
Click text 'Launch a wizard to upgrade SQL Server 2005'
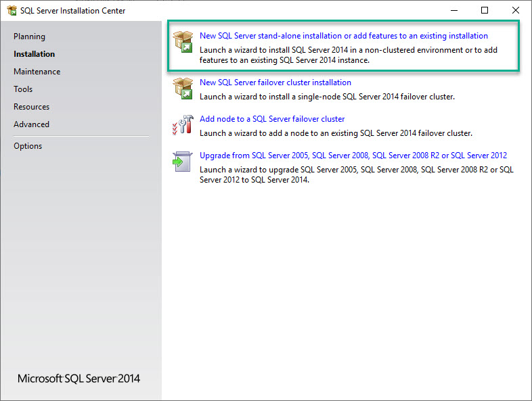(279, 170)
